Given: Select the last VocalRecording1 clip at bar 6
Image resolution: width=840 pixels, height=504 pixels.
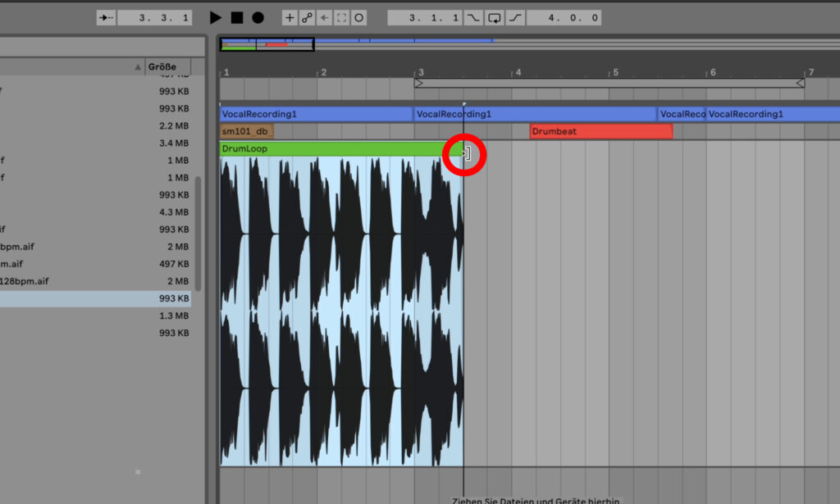Looking at the screenshot, I should [773, 114].
